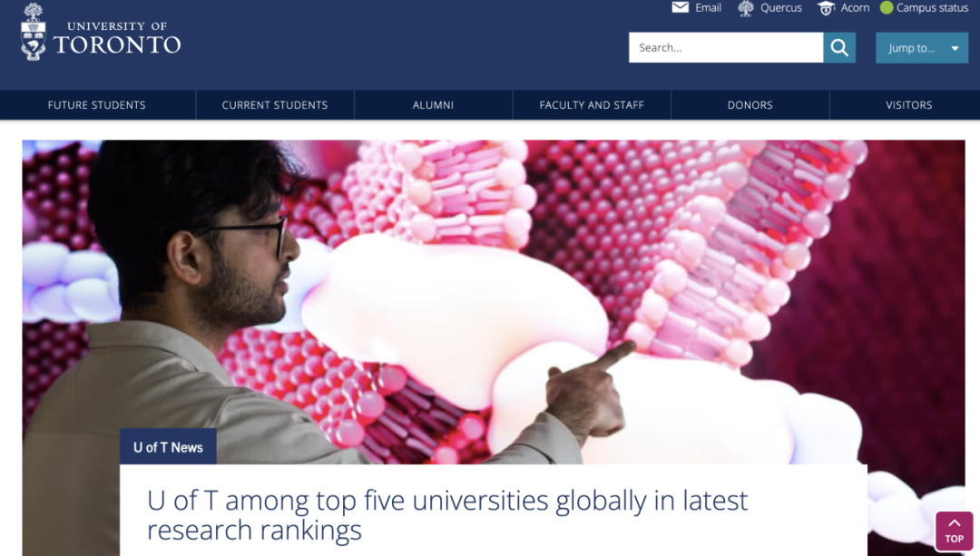The width and height of the screenshot is (980, 556).
Task: Open the top five universities rankings headline
Action: pyautogui.click(x=446, y=515)
